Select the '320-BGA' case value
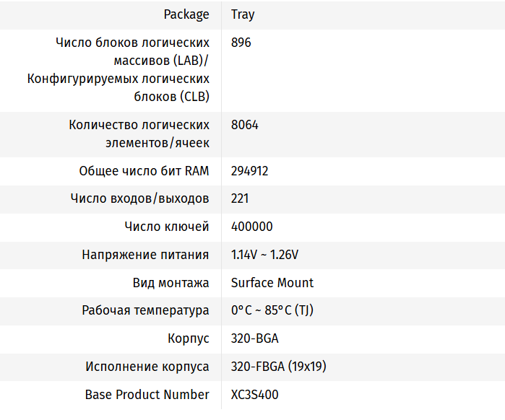This screenshot has width=505, height=420. (x=255, y=338)
